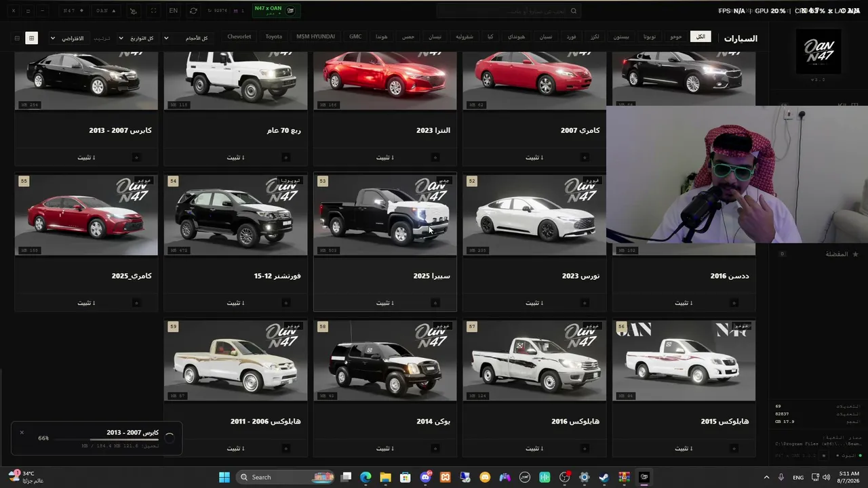Open the هايلوكس 2016 car thumbnail
The image size is (868, 488).
click(x=534, y=361)
